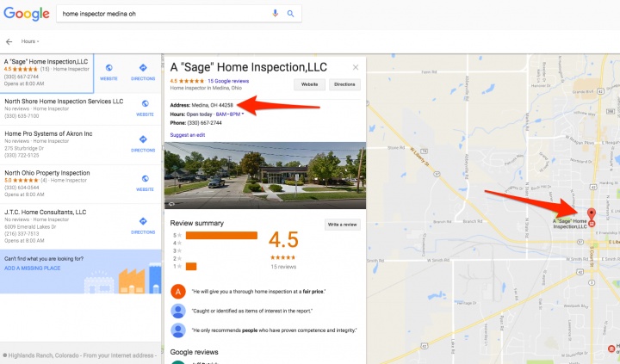Open Website for North Shore Home Inspection Services
This screenshot has height=364, width=620.
[146, 108]
